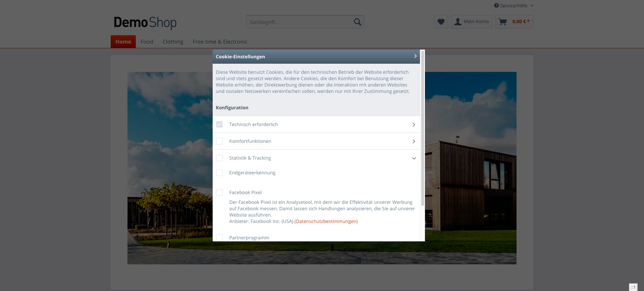Check the Endgeräteerkennung checkbox
This screenshot has width=644, height=291.
219,173
